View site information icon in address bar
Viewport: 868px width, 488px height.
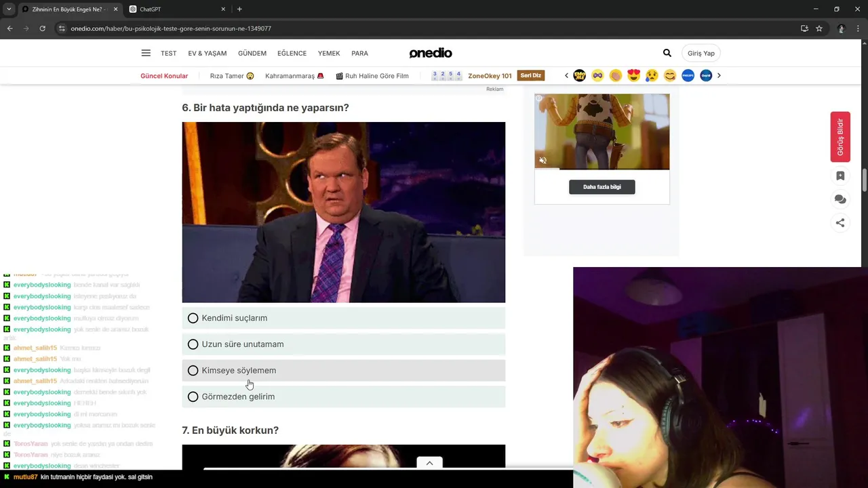[x=62, y=28]
